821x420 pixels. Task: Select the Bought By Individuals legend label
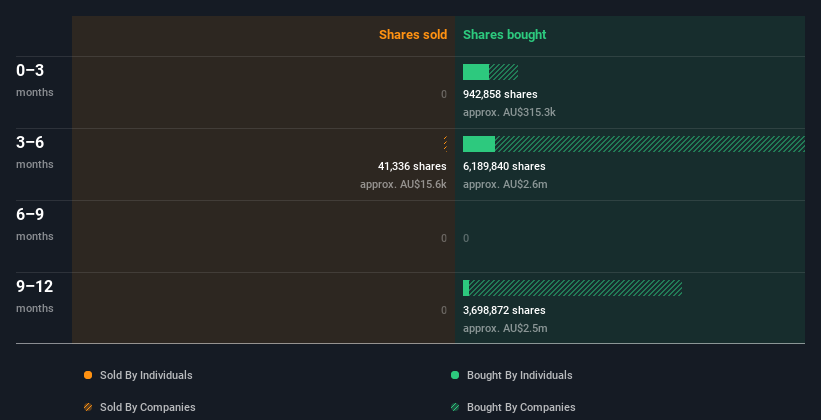pos(519,375)
